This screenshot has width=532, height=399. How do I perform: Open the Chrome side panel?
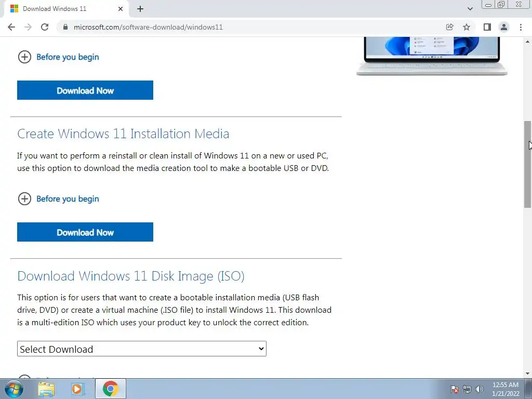[x=487, y=27]
